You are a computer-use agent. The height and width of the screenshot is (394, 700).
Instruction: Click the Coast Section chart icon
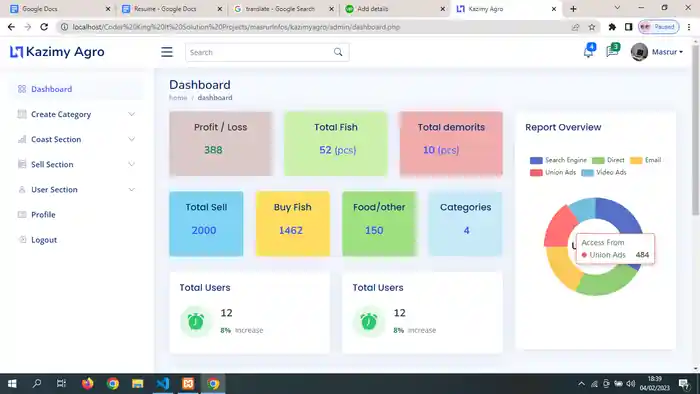coord(22,139)
